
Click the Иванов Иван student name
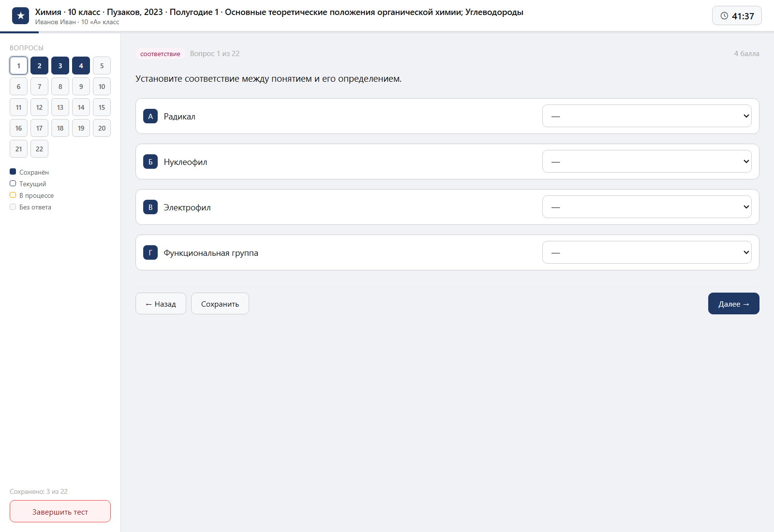point(56,22)
